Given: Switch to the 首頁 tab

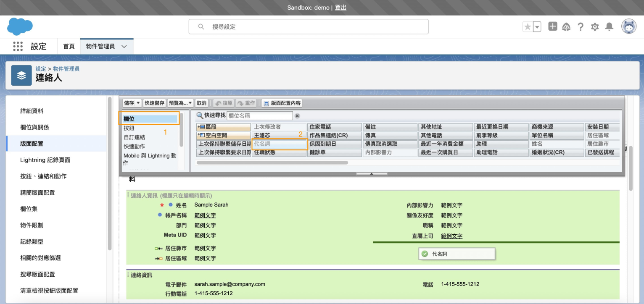Looking at the screenshot, I should 69,46.
